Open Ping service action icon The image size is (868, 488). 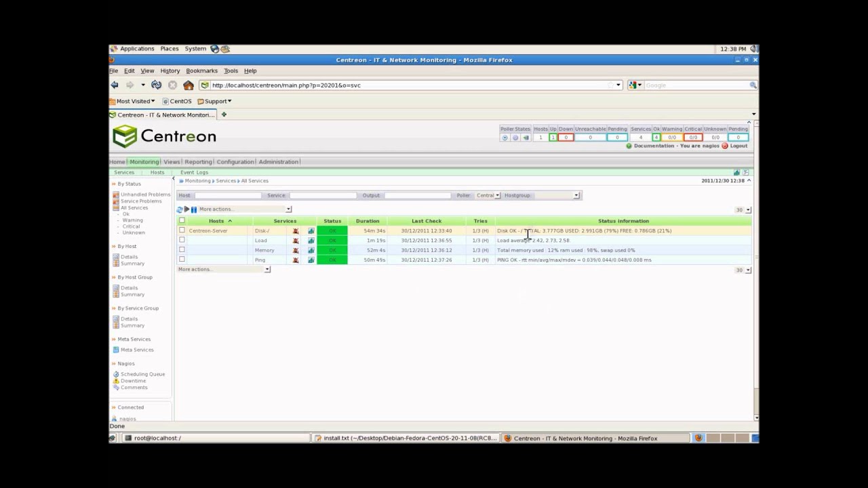click(x=296, y=260)
